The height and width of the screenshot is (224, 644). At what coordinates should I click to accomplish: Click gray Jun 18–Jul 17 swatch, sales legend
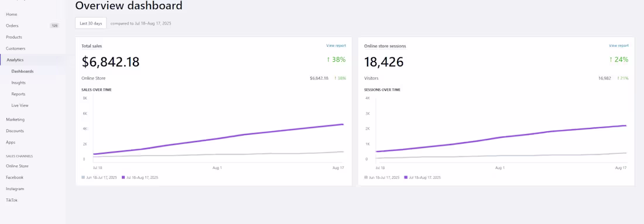coord(83,178)
